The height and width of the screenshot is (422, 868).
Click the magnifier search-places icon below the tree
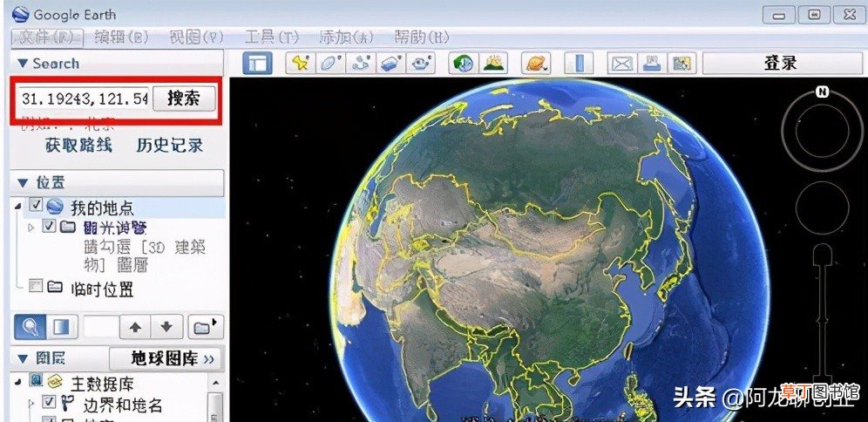30,327
